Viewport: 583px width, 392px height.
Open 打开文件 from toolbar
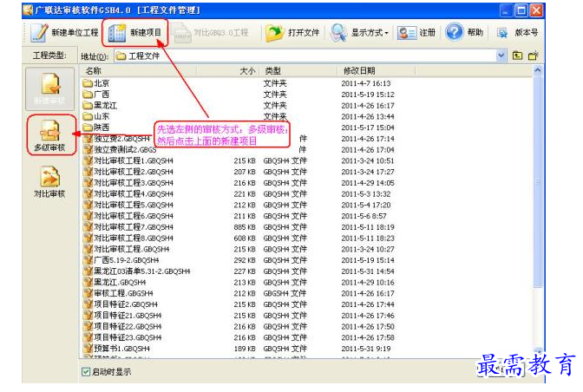(x=292, y=33)
